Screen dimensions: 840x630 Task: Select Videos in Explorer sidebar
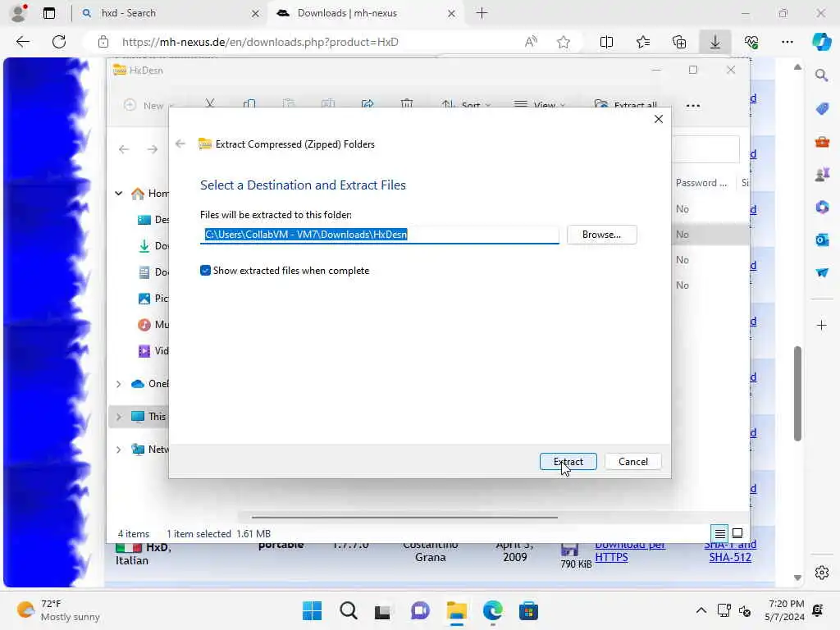point(153,351)
